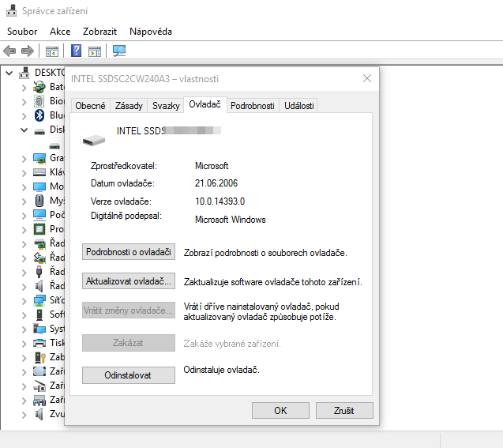
Task: Expand the processors (Pro) tree node
Action: click(x=24, y=229)
